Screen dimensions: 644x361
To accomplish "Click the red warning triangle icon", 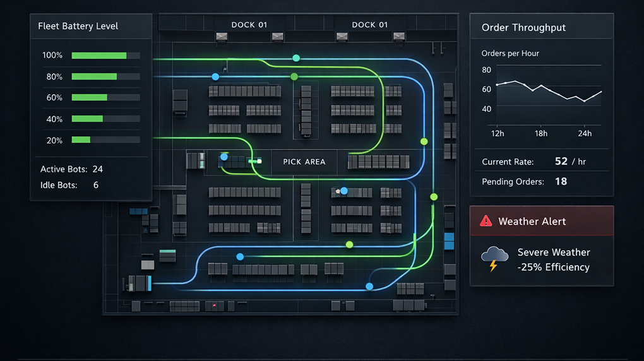I will pyautogui.click(x=486, y=221).
